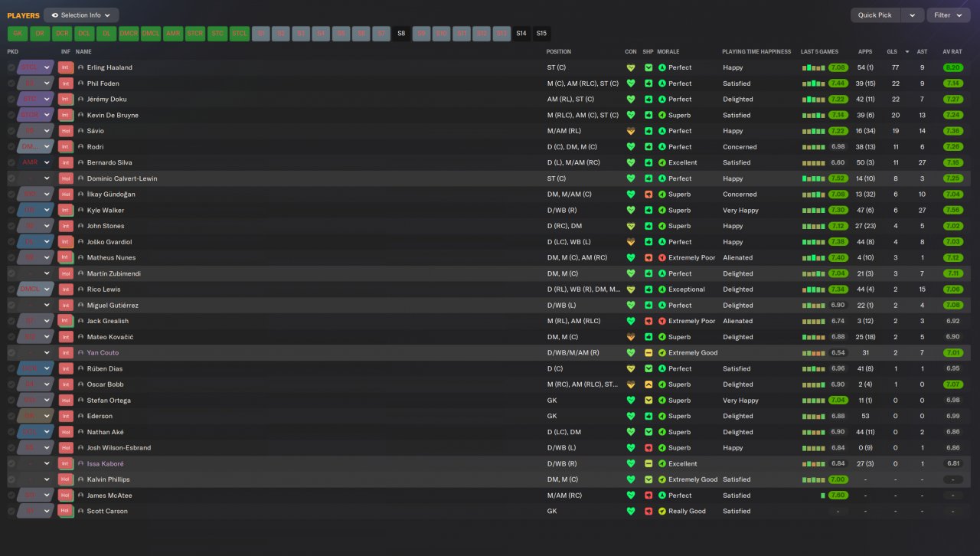The width and height of the screenshot is (980, 556).
Task: Click the person icon beside Rodri
Action: pos(81,147)
